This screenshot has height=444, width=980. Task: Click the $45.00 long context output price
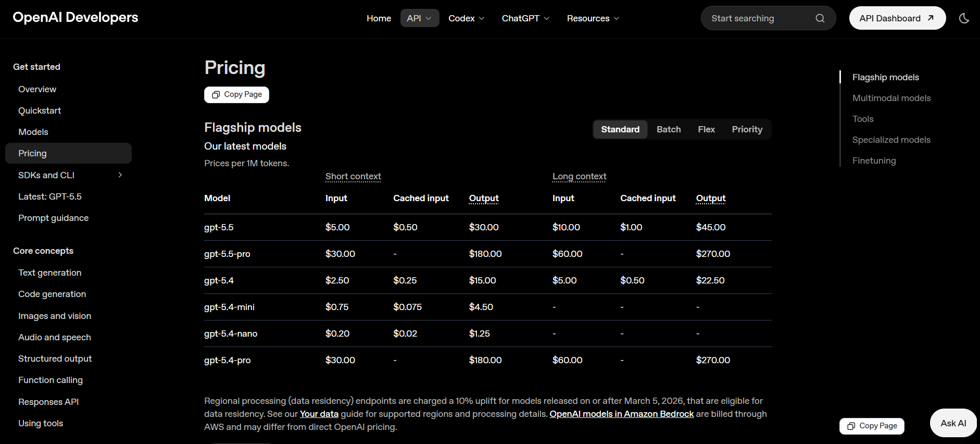point(711,227)
